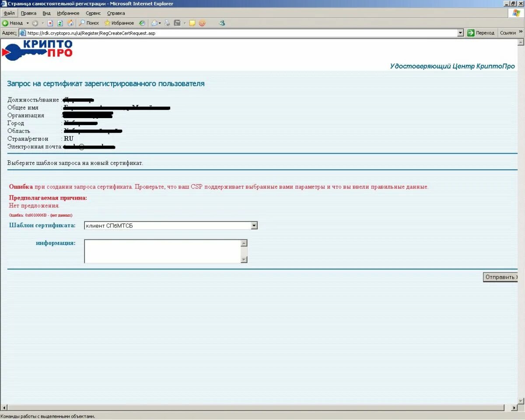Screen dimensions: 525x420
Task: Open the Назад history dropdown arrow
Action: (27, 23)
